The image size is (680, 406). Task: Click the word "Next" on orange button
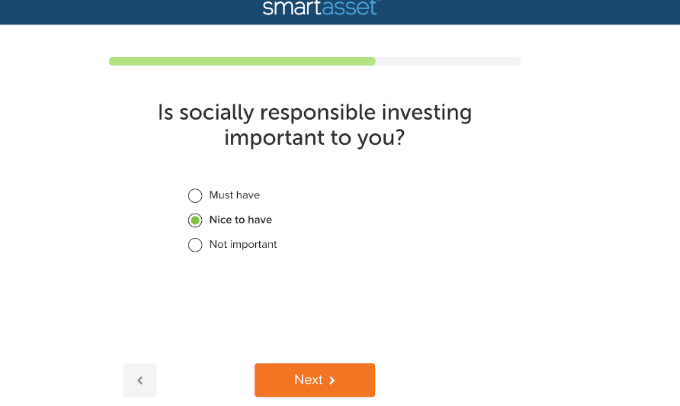point(308,380)
